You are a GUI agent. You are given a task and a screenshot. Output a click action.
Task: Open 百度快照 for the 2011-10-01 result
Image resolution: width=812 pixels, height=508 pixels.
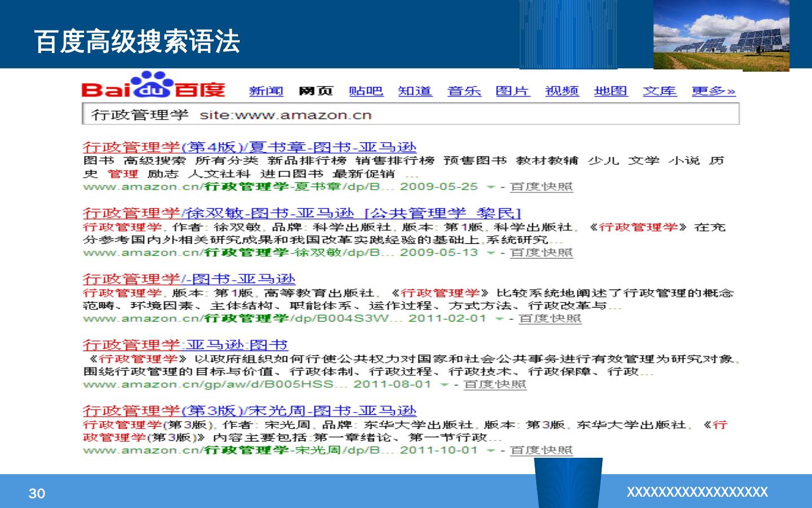(x=541, y=450)
